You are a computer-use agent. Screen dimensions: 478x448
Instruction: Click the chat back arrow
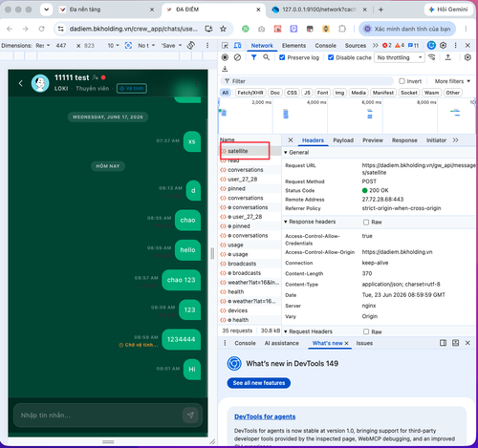tap(21, 83)
